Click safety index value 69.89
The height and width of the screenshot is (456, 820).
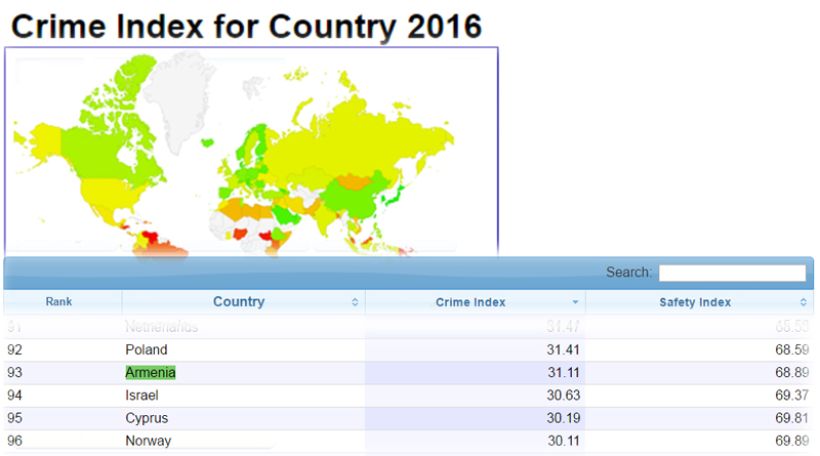(x=792, y=441)
